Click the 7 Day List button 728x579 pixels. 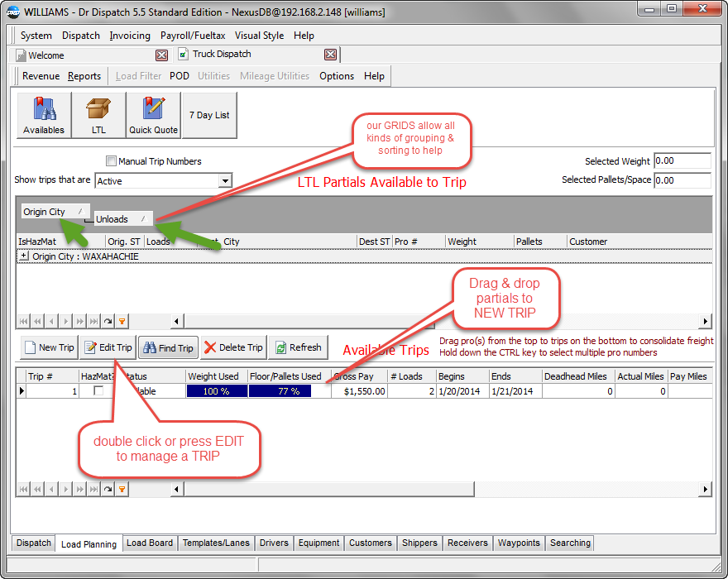pos(209,115)
